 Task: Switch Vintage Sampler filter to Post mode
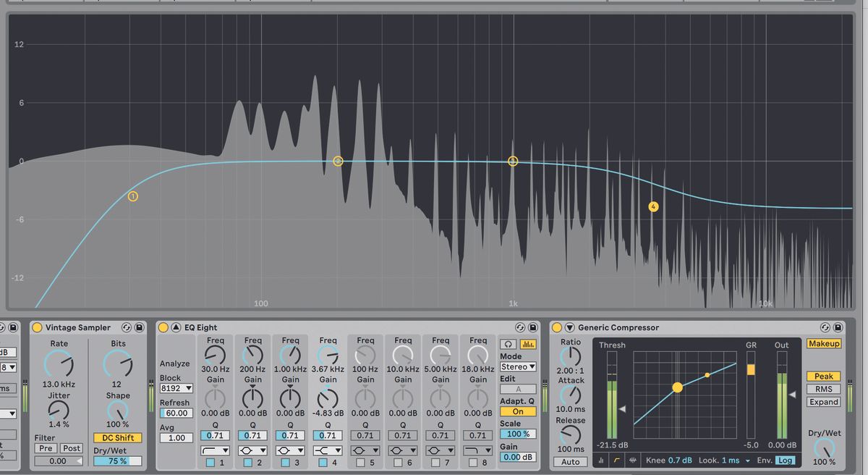point(72,447)
